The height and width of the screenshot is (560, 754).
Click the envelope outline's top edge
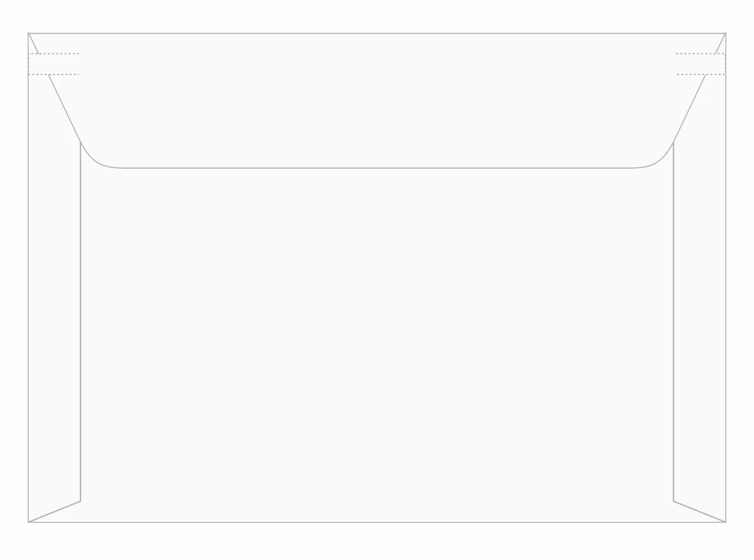tap(377, 33)
